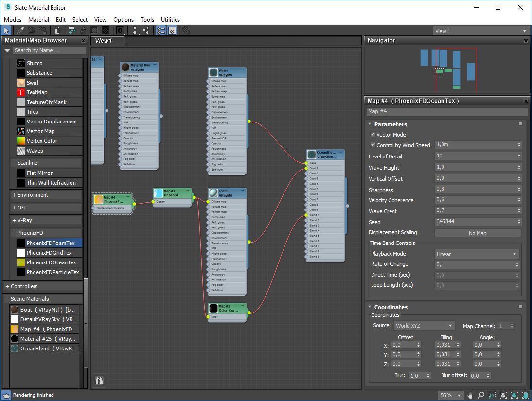532x401 pixels.
Task: Activate the Select tool arrow in toolbar
Action: pos(6,31)
